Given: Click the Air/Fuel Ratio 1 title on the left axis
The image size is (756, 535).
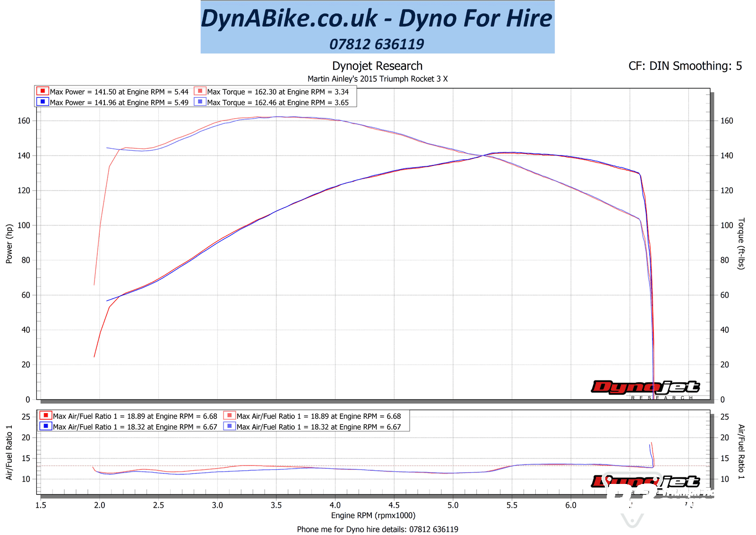Looking at the screenshot, I should [9, 452].
